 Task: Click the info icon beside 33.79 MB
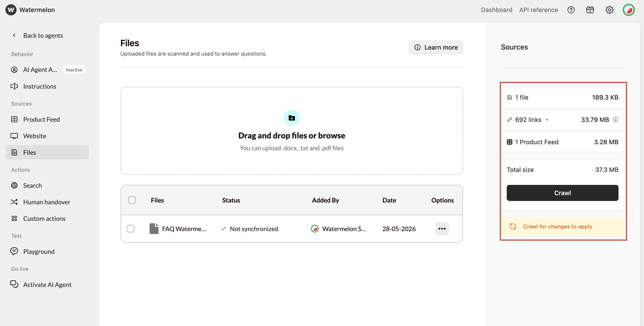616,119
